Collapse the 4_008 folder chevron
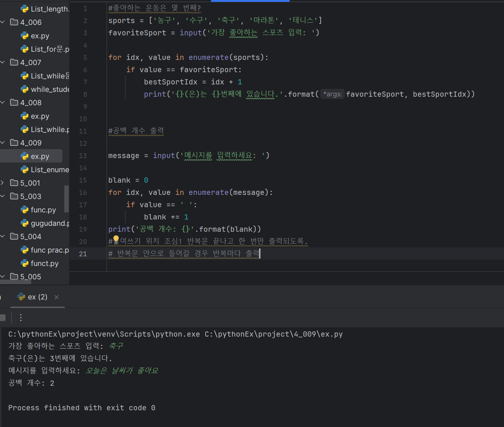 (x=2, y=103)
